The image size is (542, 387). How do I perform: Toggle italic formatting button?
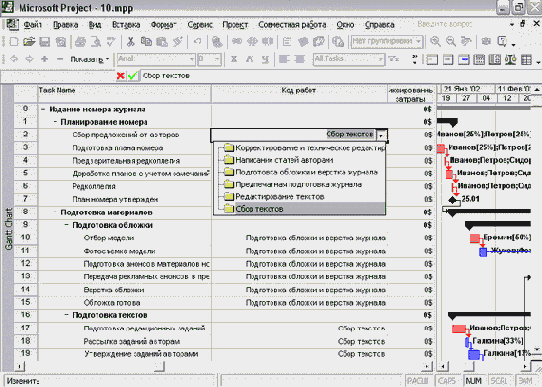click(x=249, y=59)
